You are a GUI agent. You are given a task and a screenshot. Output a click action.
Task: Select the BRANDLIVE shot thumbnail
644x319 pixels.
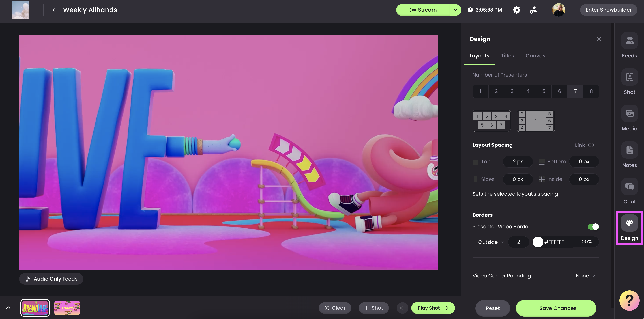coord(35,308)
